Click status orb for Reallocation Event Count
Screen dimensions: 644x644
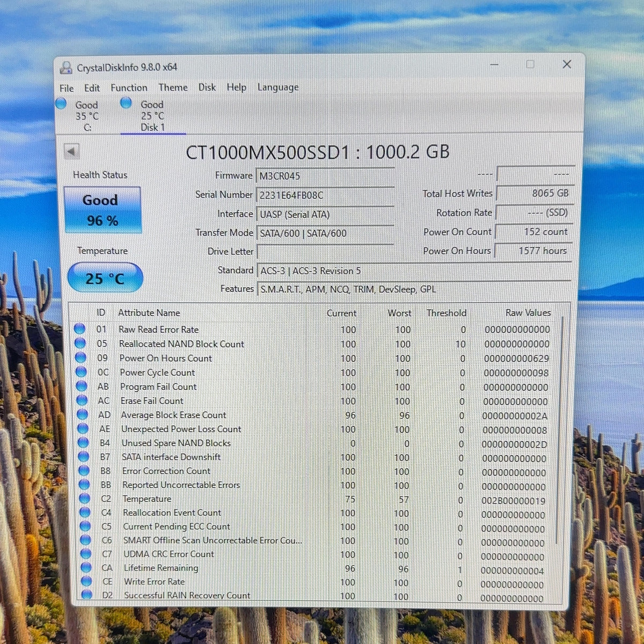coord(85,513)
